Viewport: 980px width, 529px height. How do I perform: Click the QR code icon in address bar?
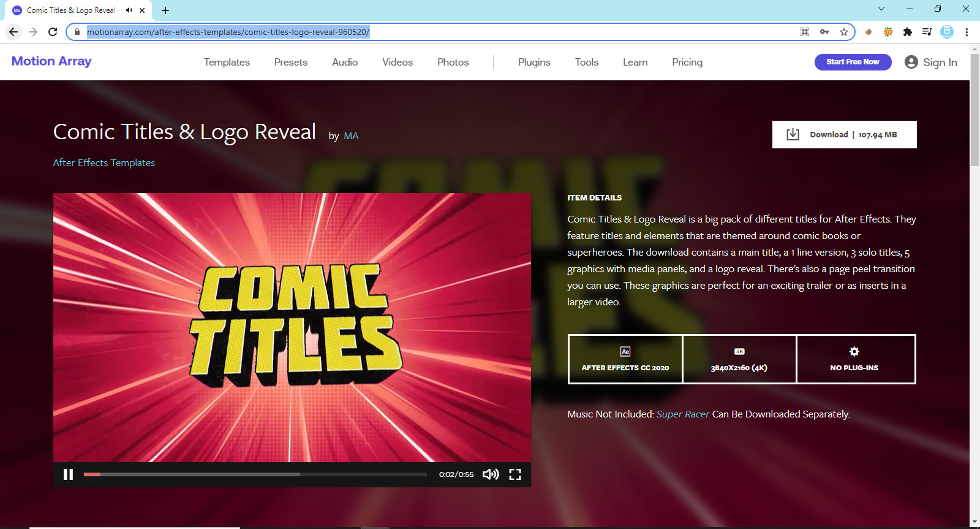click(x=805, y=32)
